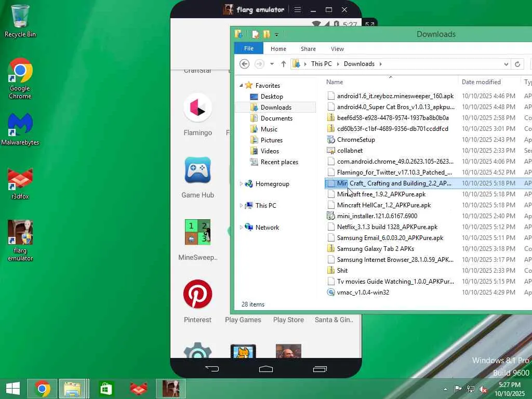The width and height of the screenshot is (532, 399).
Task: Select the Google Chrome desktop shortcut
Action: click(x=20, y=79)
